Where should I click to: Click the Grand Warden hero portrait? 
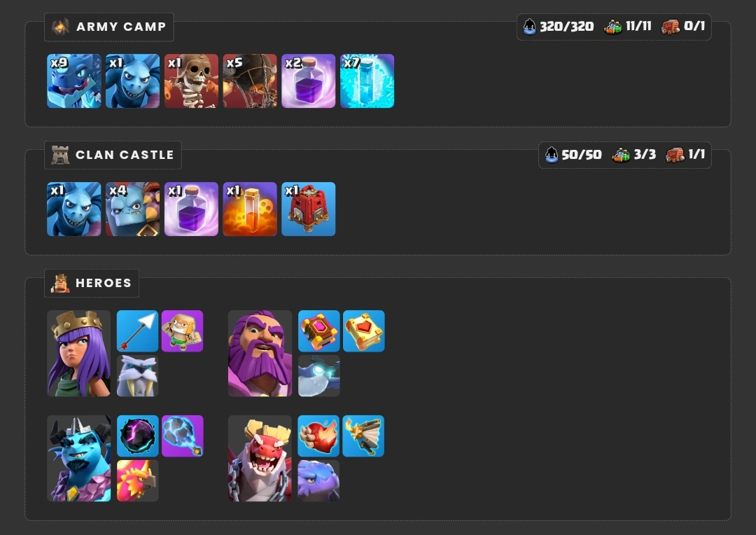coord(260,354)
